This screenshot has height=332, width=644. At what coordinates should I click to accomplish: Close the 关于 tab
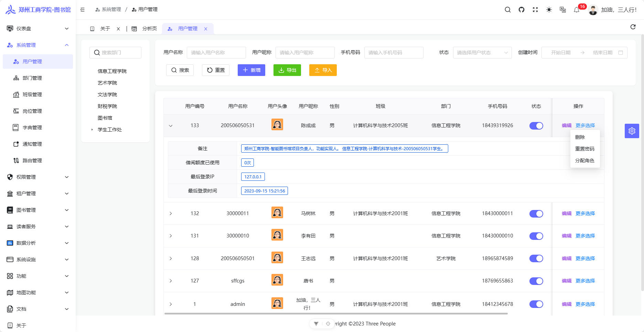coord(118,29)
